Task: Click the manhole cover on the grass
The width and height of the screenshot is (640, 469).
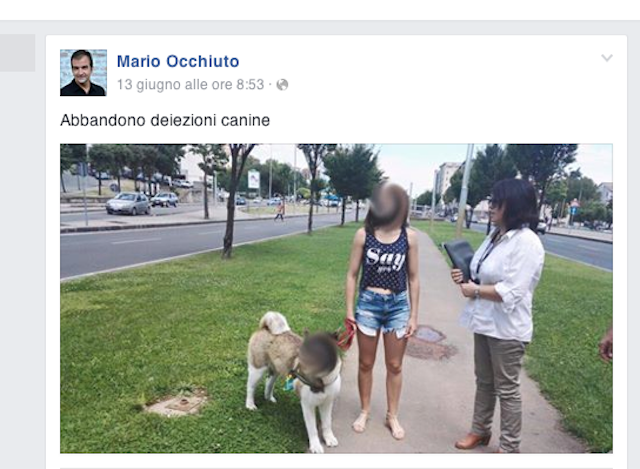Action: (178, 404)
